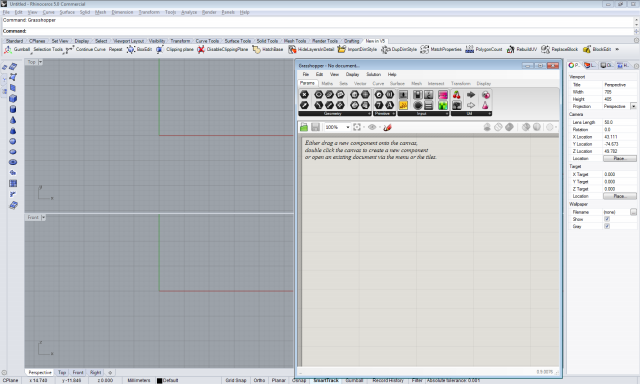Activate the Gumball tool icon
The width and height of the screenshot is (640, 384).
tap(8, 49)
